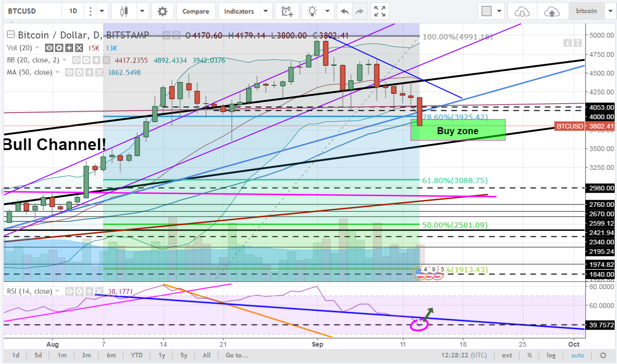Remove the MA (50, close) indicator

[x=99, y=72]
